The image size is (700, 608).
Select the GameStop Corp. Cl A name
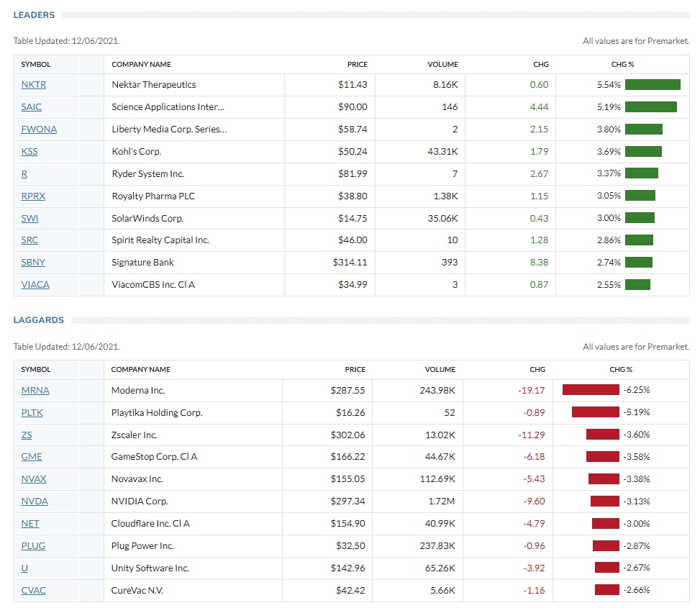pos(154,457)
